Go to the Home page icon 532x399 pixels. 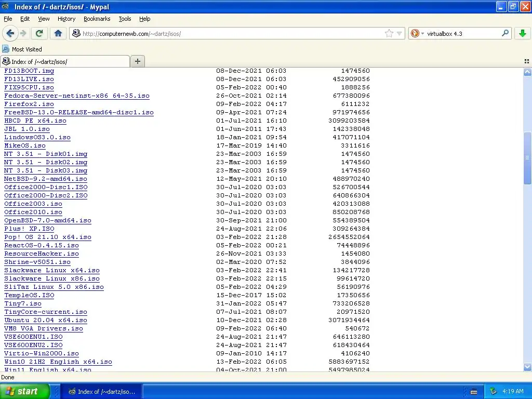click(58, 33)
